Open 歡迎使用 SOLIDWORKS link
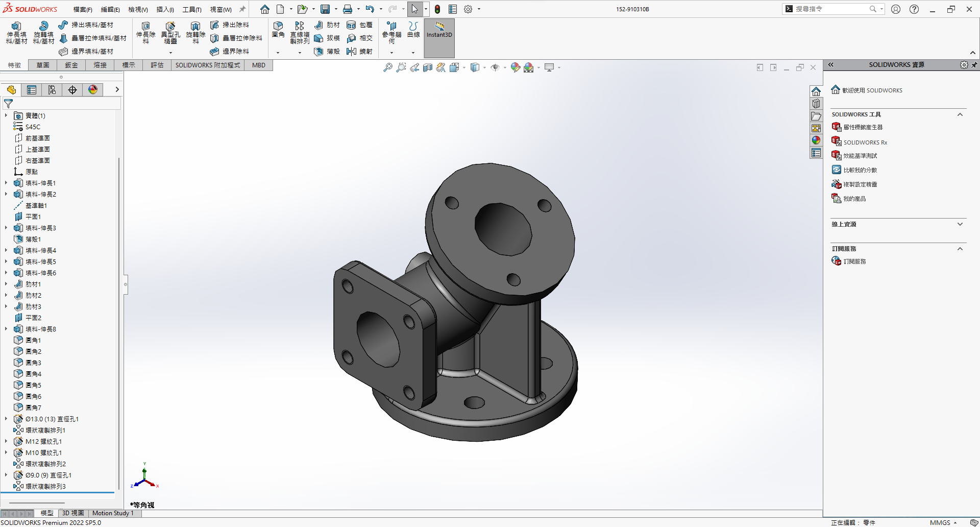Screen dimensions: 980x527 (867, 90)
